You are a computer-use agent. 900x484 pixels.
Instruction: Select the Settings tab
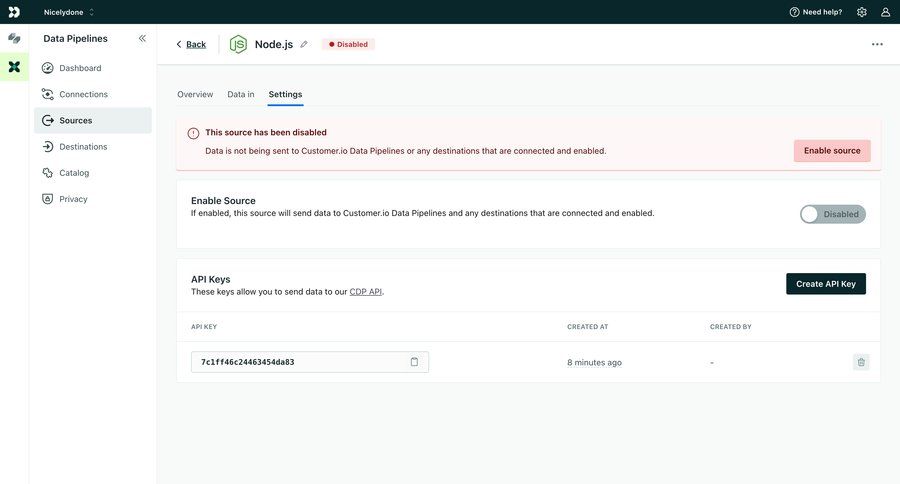(285, 94)
